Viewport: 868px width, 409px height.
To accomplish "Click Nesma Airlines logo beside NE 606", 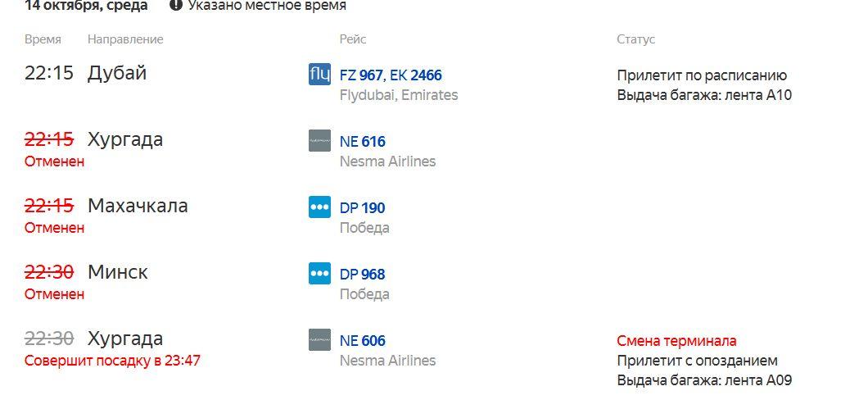I will 319,340.
